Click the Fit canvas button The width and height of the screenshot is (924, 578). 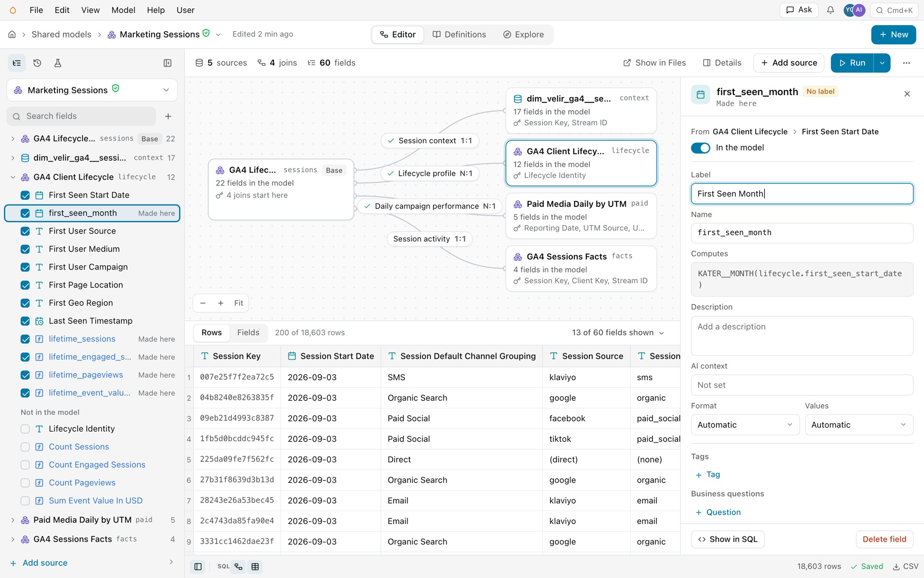pos(239,303)
